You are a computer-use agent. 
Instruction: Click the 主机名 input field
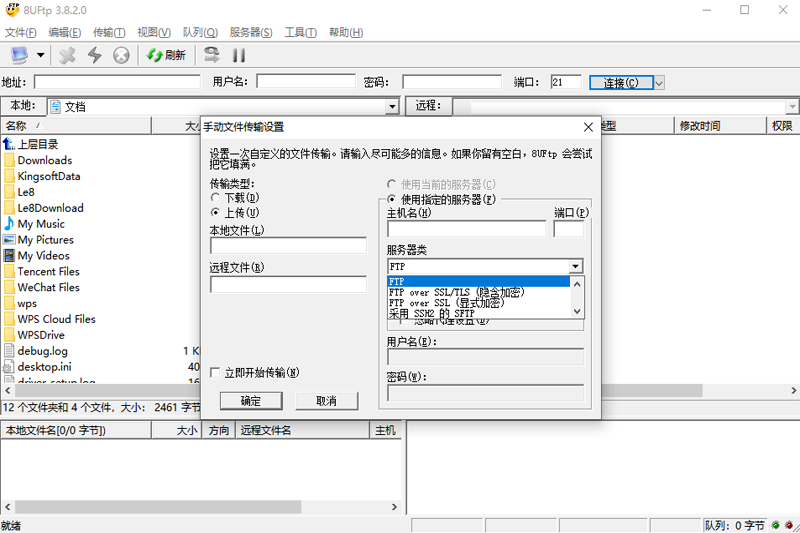(466, 229)
